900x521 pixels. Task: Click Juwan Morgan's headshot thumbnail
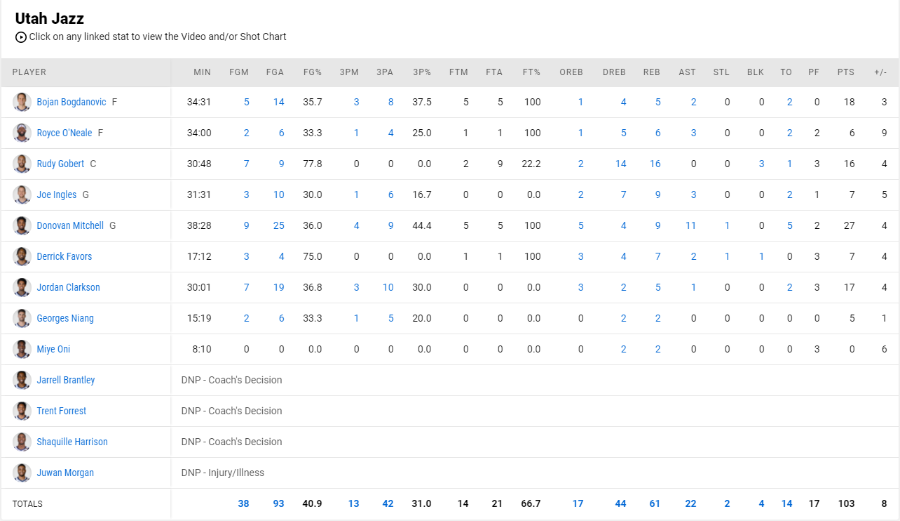[22, 473]
